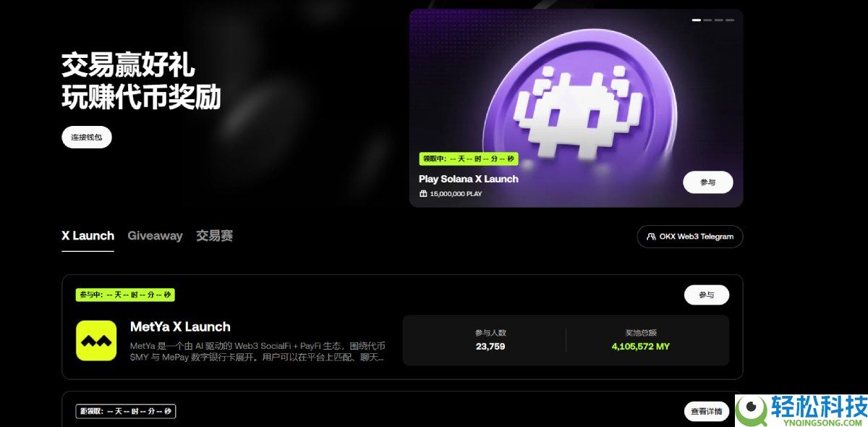Select the first carousel indicator dot

697,20
